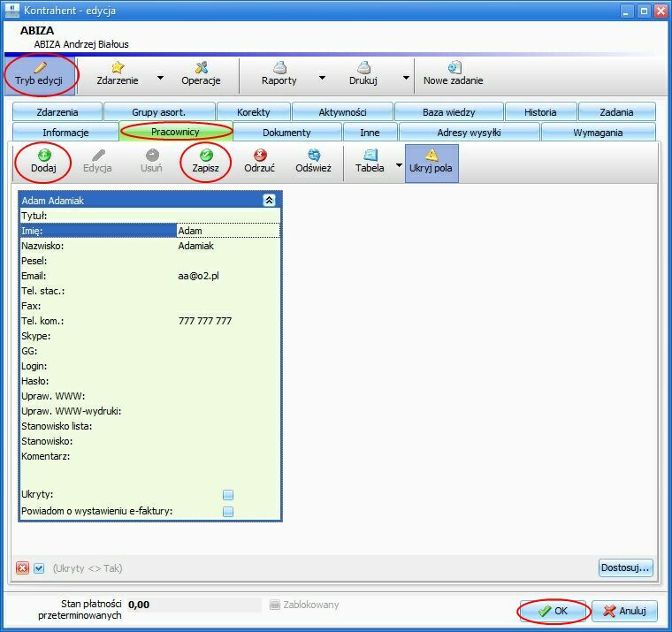672x632 pixels.
Task: Switch to the Inne tab
Action: [x=370, y=133]
